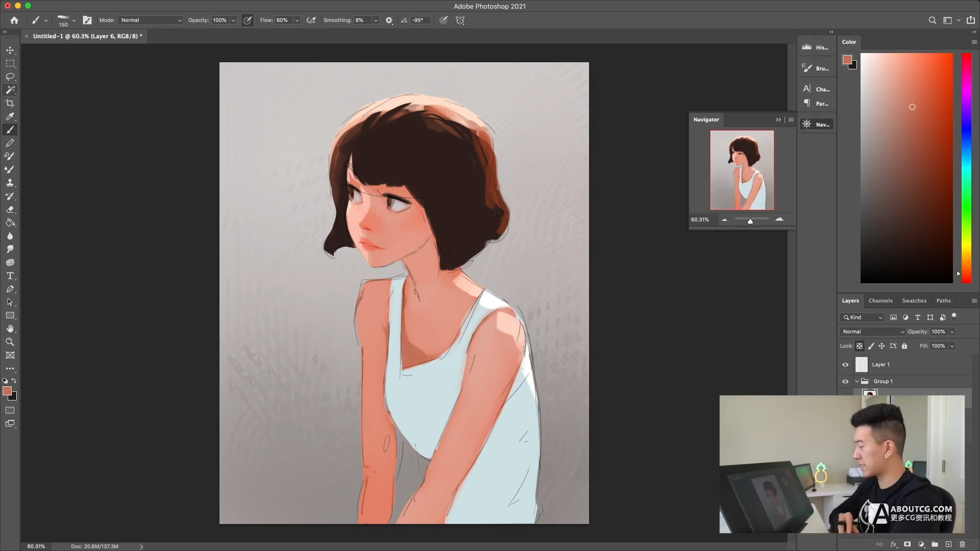Open the search icon at top right
The width and height of the screenshot is (980, 551).
point(932,20)
